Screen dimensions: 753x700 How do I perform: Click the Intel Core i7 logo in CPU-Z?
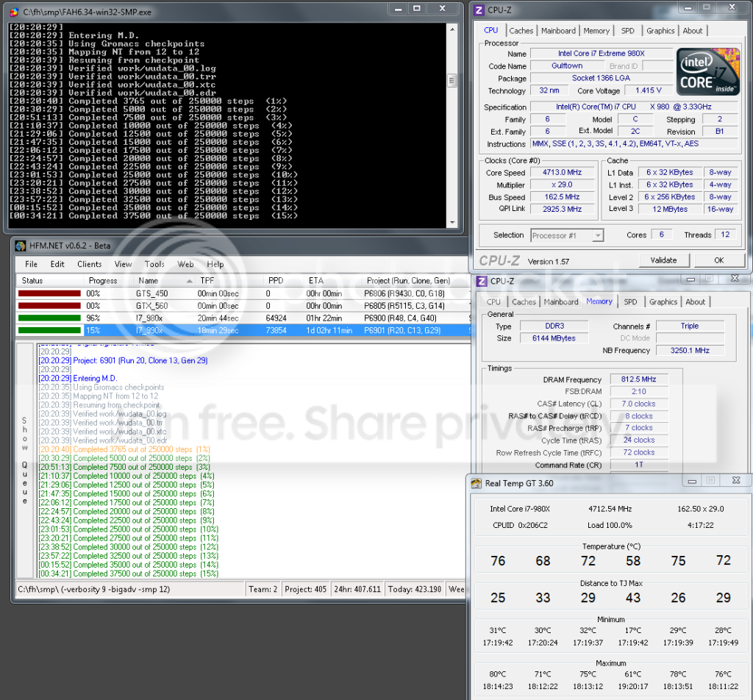(707, 71)
